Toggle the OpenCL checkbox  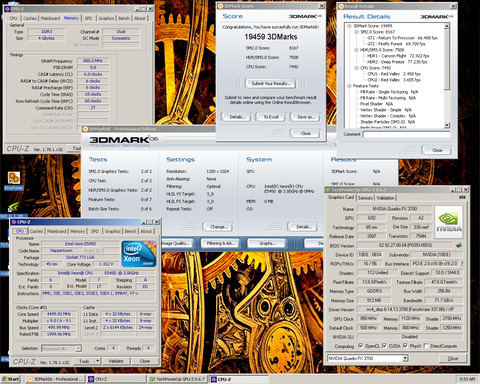pyautogui.click(x=360, y=346)
